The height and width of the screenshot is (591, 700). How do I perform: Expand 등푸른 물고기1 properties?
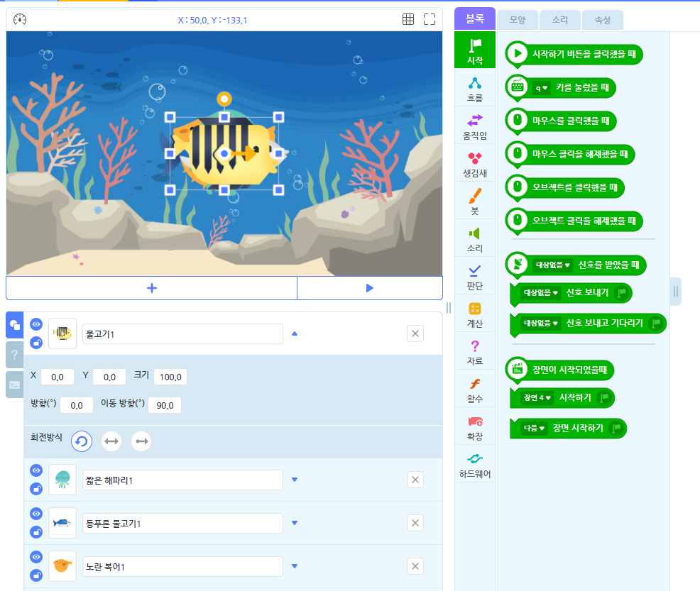[295, 523]
